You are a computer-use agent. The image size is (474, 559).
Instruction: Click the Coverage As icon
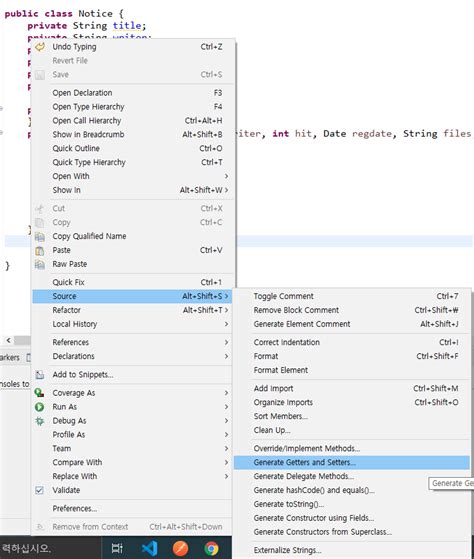coord(40,393)
